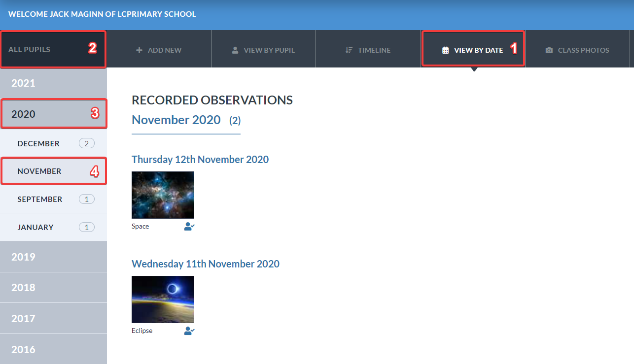
Task: Open the All Pupils selector
Action: coord(53,49)
